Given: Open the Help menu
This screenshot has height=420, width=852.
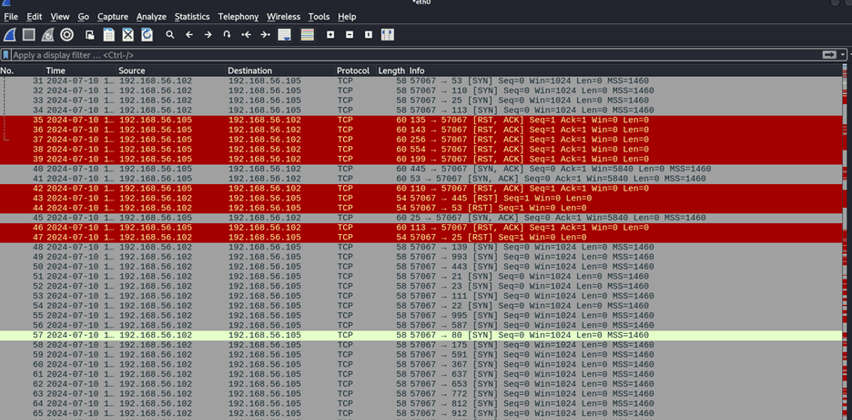Looking at the screenshot, I should click(x=347, y=17).
